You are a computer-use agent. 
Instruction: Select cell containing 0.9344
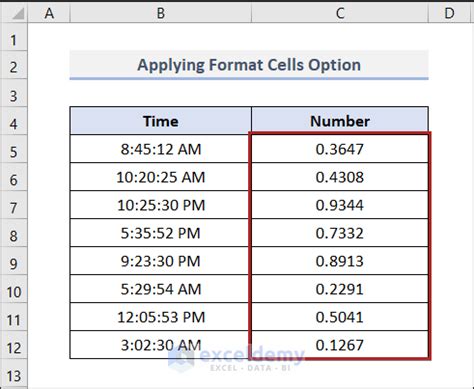(x=340, y=205)
